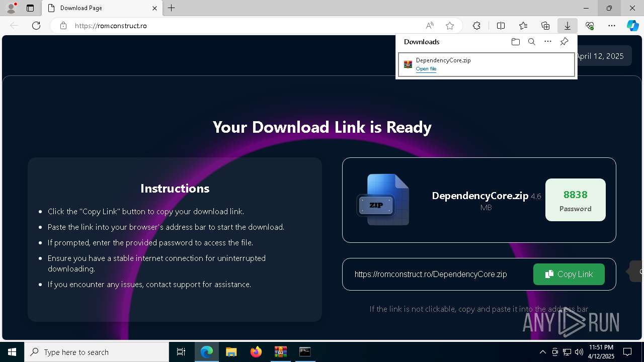Open the clock and calendar flyout

coord(601,352)
